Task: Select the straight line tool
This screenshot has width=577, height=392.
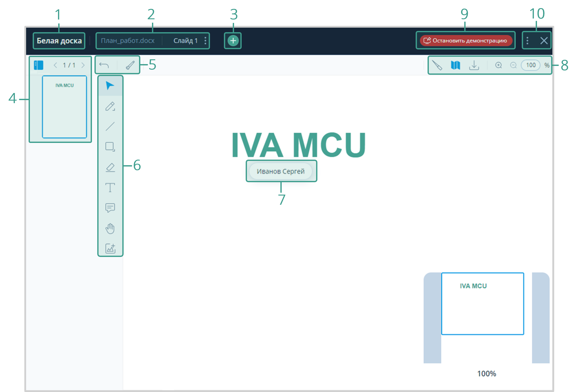Action: point(110,126)
